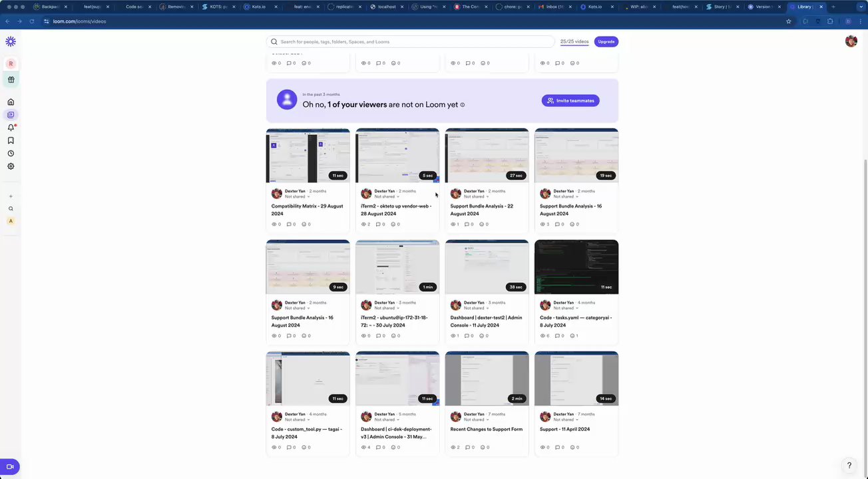Open 'Code - tasks.yaml — categoryai' title
Viewport: 868px width, 479px height.
click(x=576, y=321)
